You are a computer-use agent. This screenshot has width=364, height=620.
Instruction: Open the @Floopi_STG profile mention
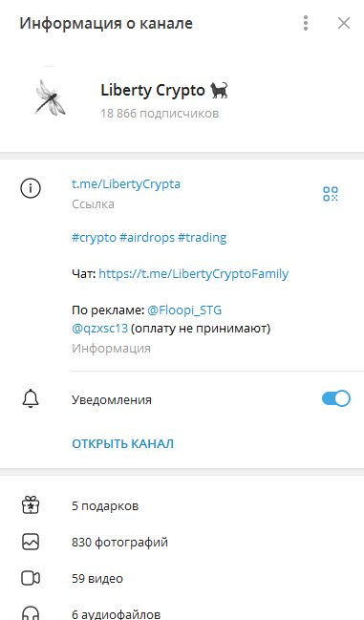click(184, 310)
